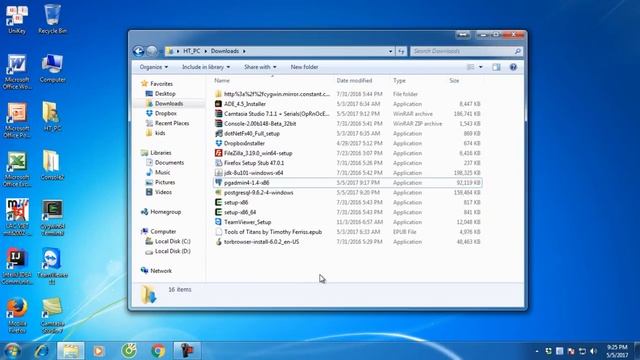The height and width of the screenshot is (360, 640).
Task: Go back with the Explorer back arrow
Action: pyautogui.click(x=138, y=51)
